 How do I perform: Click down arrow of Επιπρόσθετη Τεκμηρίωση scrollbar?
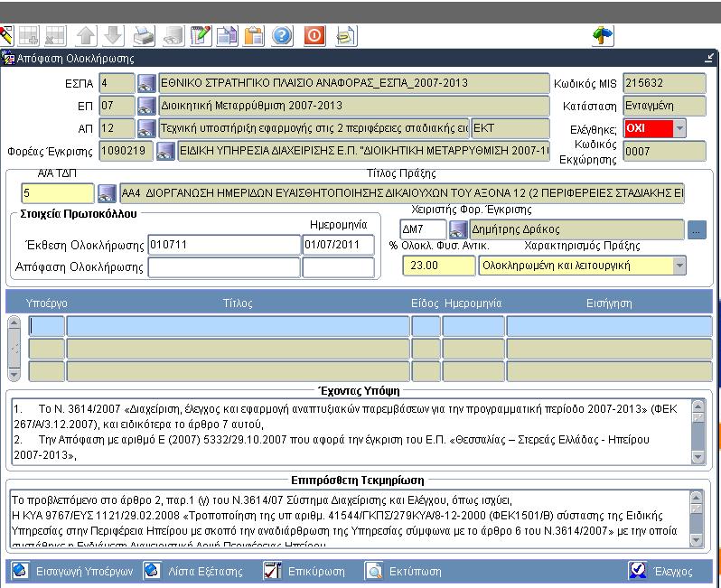[697, 540]
